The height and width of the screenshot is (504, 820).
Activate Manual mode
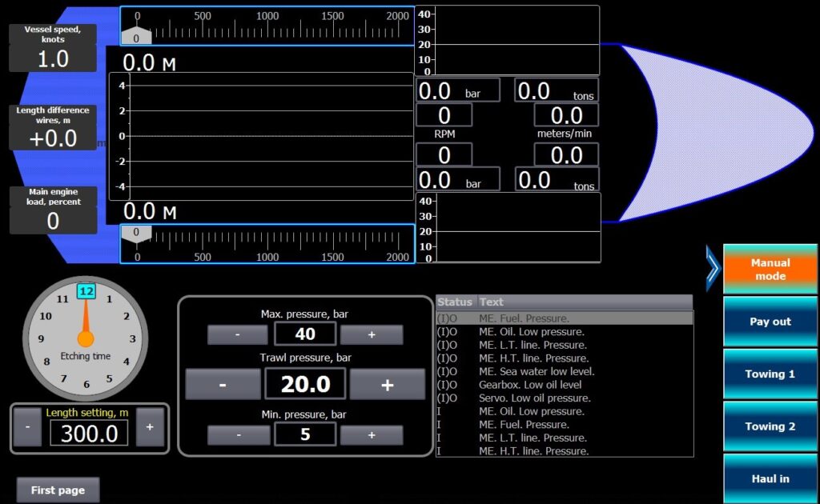pyautogui.click(x=770, y=270)
